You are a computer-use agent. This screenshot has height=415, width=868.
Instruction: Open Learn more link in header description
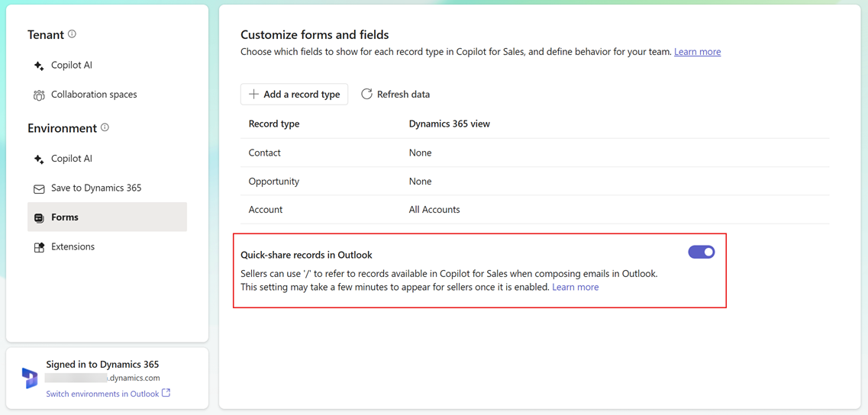point(697,52)
